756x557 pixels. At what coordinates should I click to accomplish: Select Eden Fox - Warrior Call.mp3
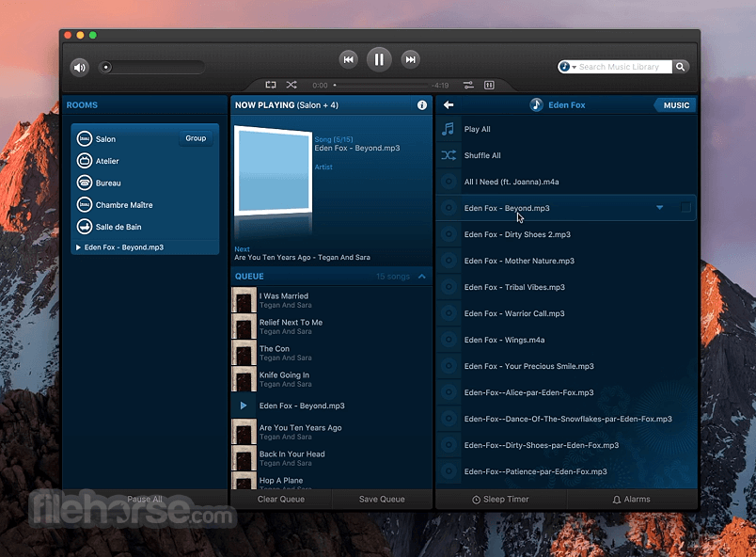(566, 313)
